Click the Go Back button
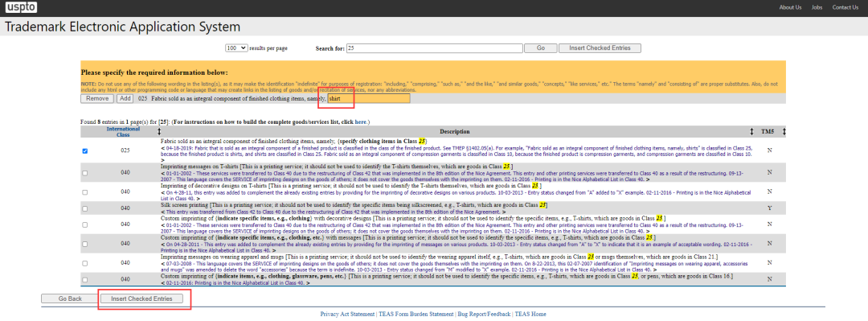The width and height of the screenshot is (868, 321). [x=70, y=298]
